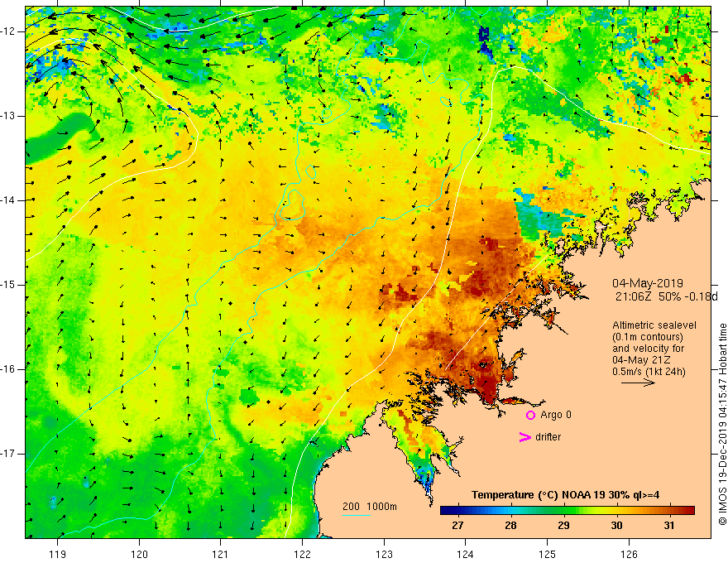Image resolution: width=728 pixels, height=563 pixels.
Task: Select the text 21:06Z 50% -0.18d
Action: [x=667, y=296]
